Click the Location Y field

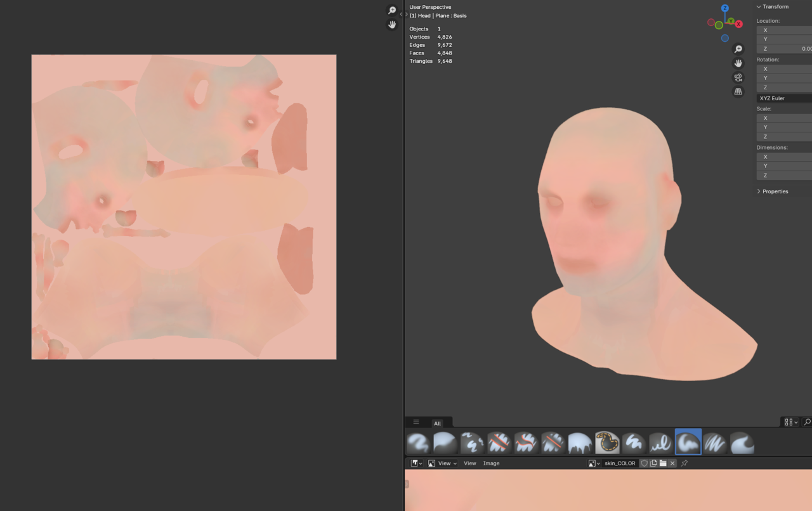(x=784, y=39)
